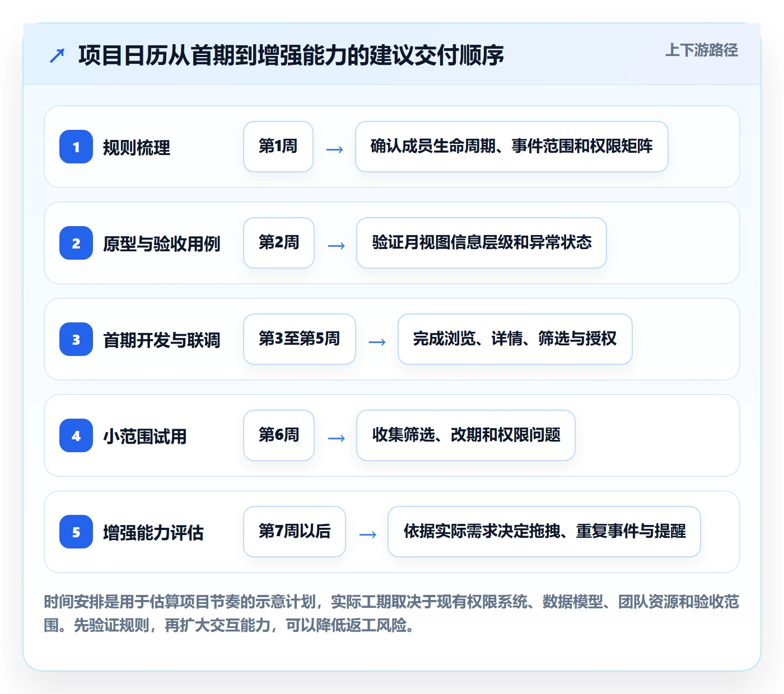Click the 第7周以后 time chip
Image resolution: width=784 pixels, height=694 pixels.
295,532
